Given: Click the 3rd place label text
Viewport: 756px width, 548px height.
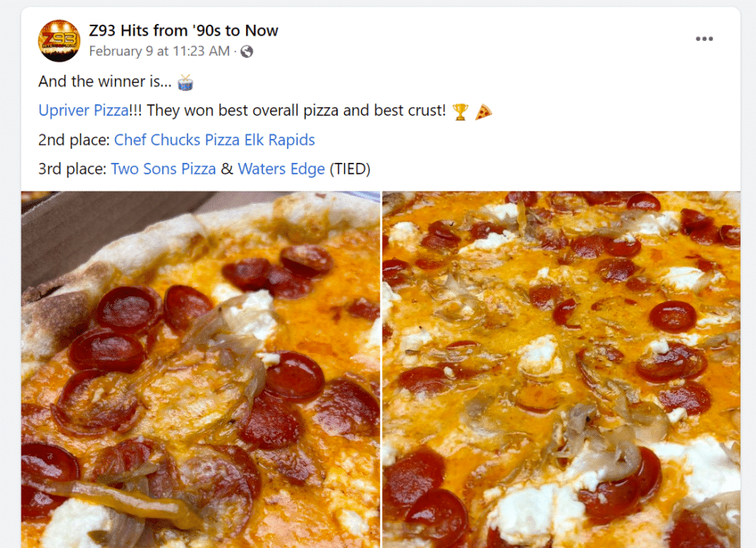Looking at the screenshot, I should tap(71, 168).
